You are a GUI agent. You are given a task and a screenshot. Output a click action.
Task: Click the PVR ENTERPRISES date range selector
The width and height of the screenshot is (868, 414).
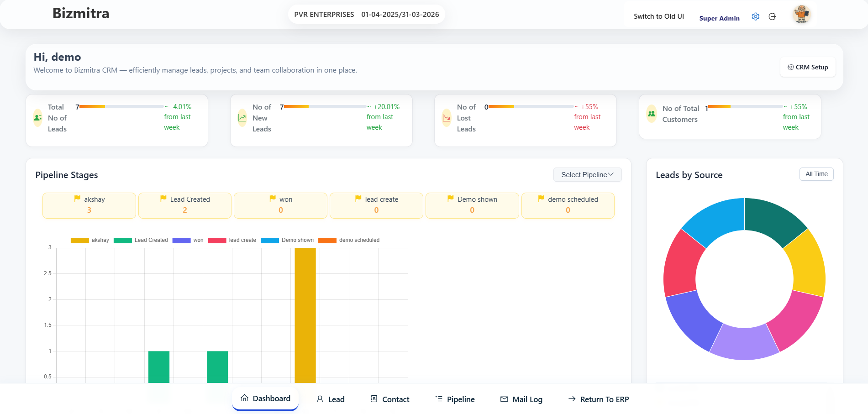367,14
